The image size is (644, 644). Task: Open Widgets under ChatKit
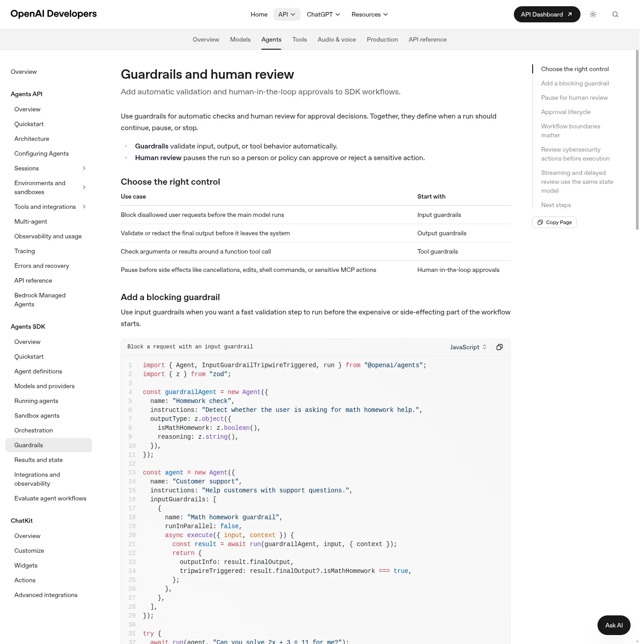[x=49, y=565]
